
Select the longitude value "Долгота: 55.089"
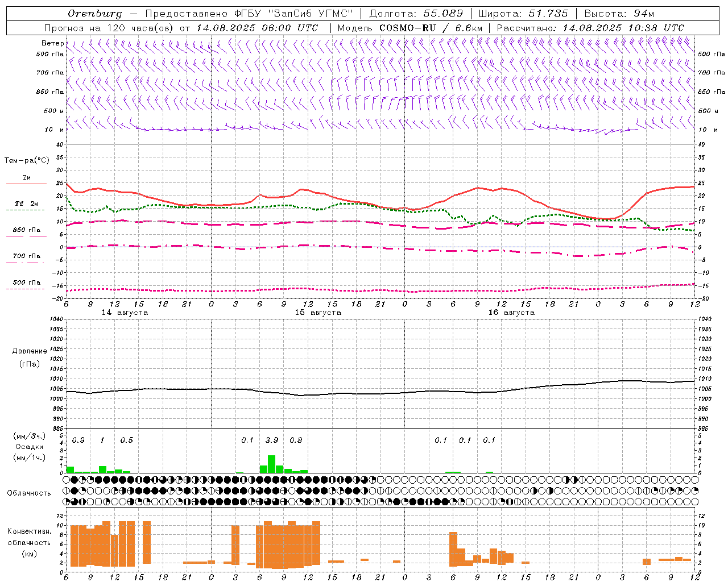point(416,14)
